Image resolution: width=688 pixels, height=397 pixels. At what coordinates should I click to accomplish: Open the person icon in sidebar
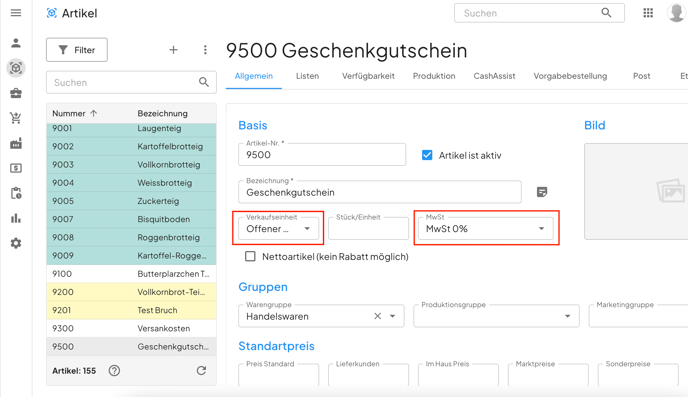point(16,43)
